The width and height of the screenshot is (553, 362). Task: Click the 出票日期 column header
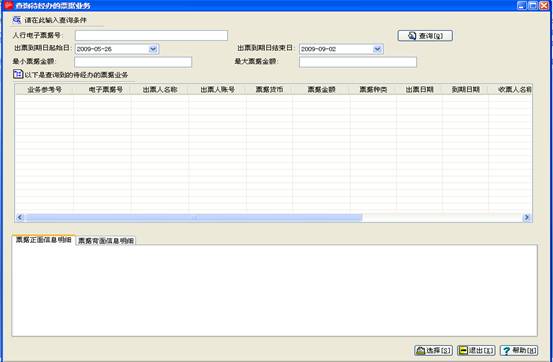point(419,90)
